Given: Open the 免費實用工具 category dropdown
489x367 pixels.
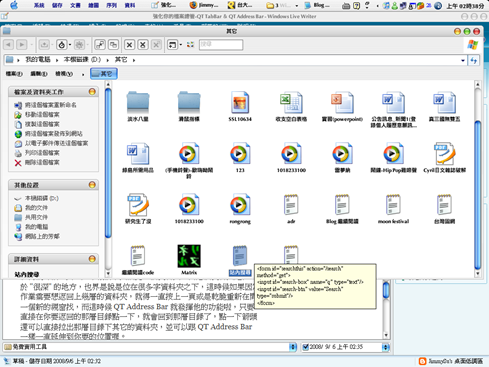Looking at the screenshot, I should click(293, 347).
